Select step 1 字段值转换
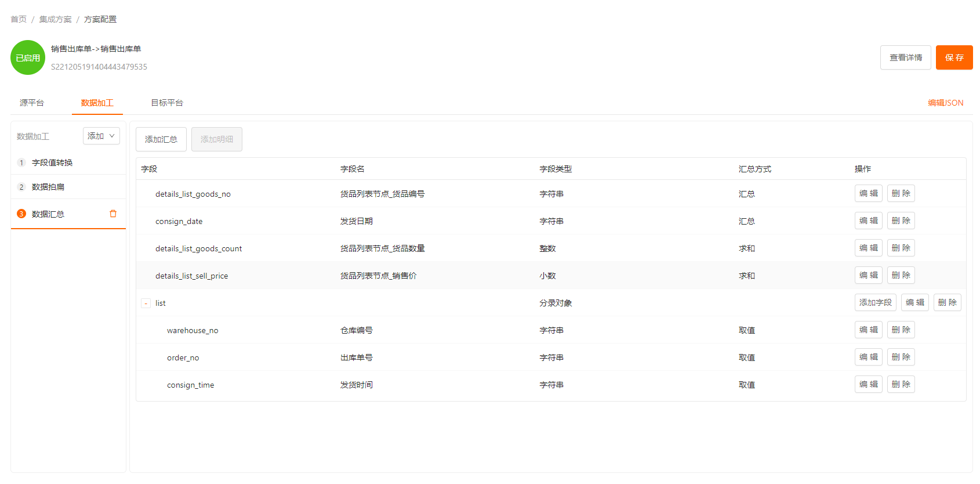Viewport: 980px width, 484px height. [x=52, y=162]
